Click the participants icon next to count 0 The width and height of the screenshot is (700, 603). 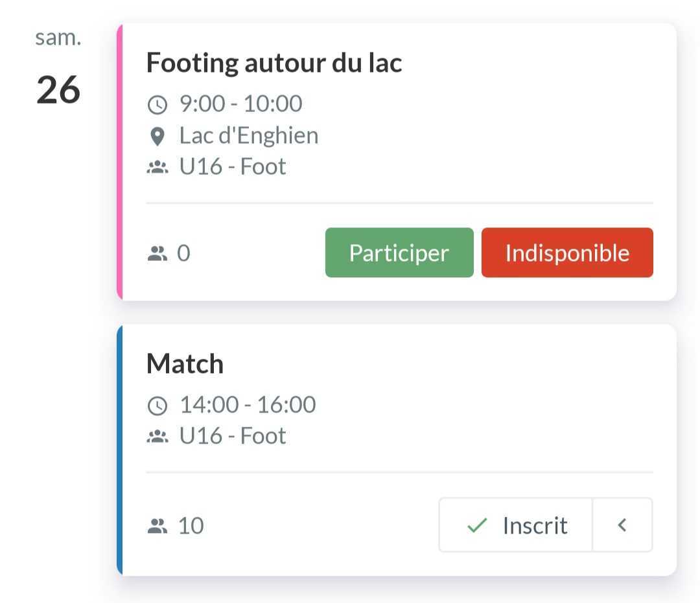point(157,253)
